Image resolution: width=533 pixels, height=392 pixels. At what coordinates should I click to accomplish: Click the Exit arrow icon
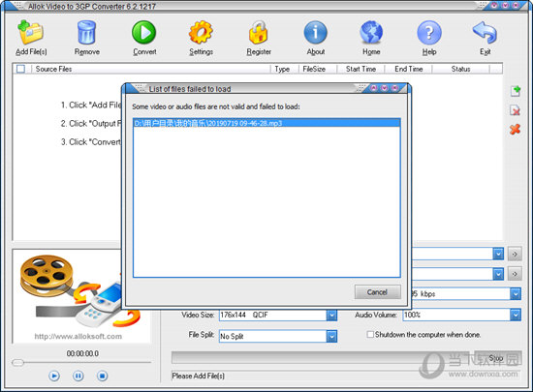pyautogui.click(x=486, y=32)
